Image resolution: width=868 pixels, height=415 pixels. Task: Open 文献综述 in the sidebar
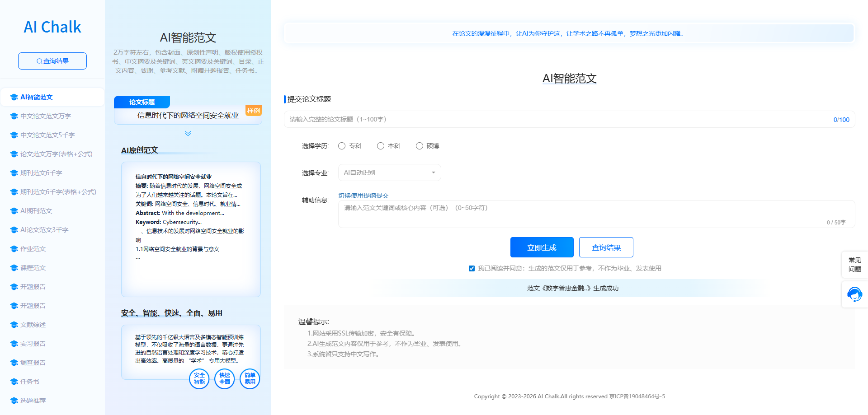tap(52, 325)
